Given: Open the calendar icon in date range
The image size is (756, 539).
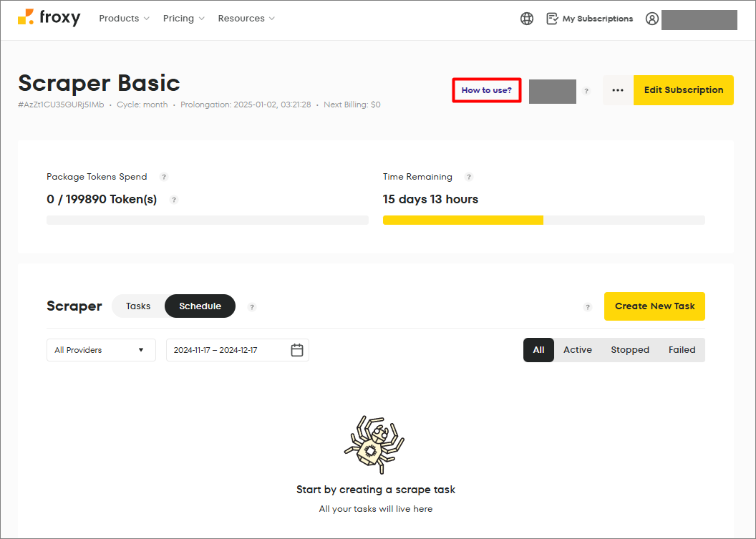Looking at the screenshot, I should [297, 350].
